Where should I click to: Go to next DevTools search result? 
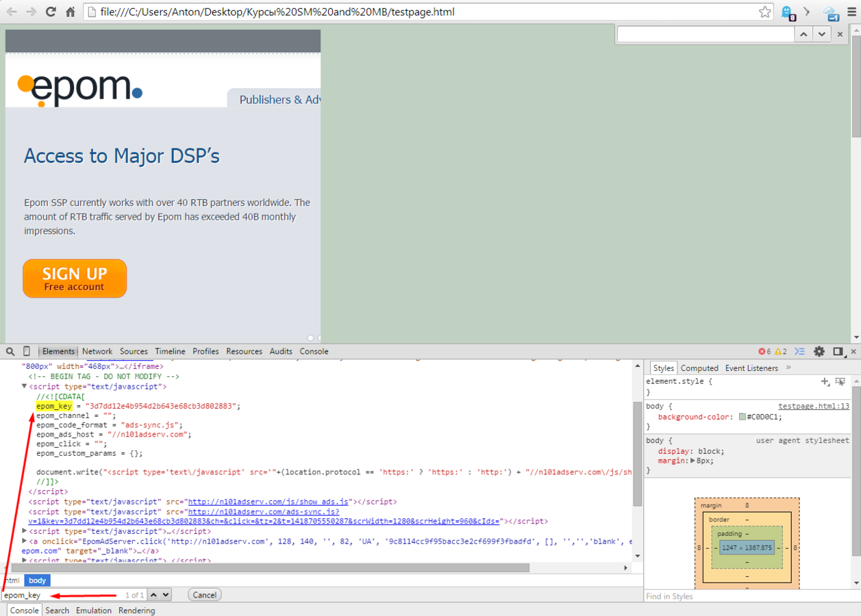[165, 595]
